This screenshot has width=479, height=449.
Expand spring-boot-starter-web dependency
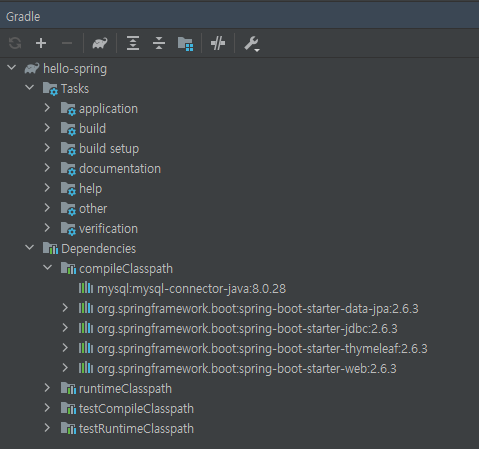click(65, 368)
